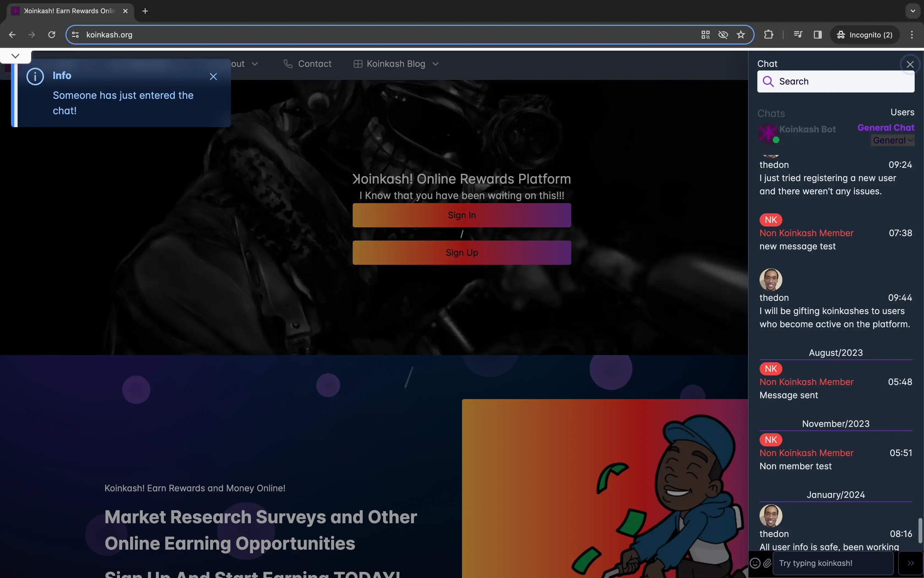Viewport: 924px width, 578px height.
Task: Click the "August/2023" date separator label
Action: [836, 353]
